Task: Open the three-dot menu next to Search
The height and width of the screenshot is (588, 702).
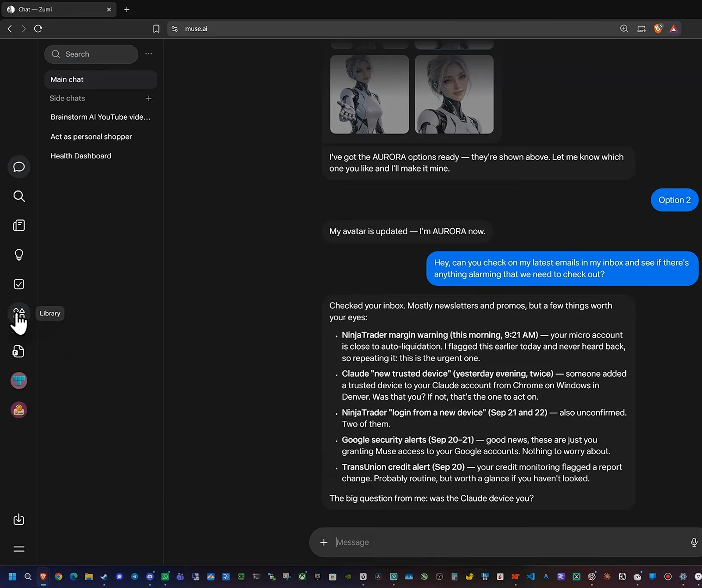Action: (x=149, y=54)
